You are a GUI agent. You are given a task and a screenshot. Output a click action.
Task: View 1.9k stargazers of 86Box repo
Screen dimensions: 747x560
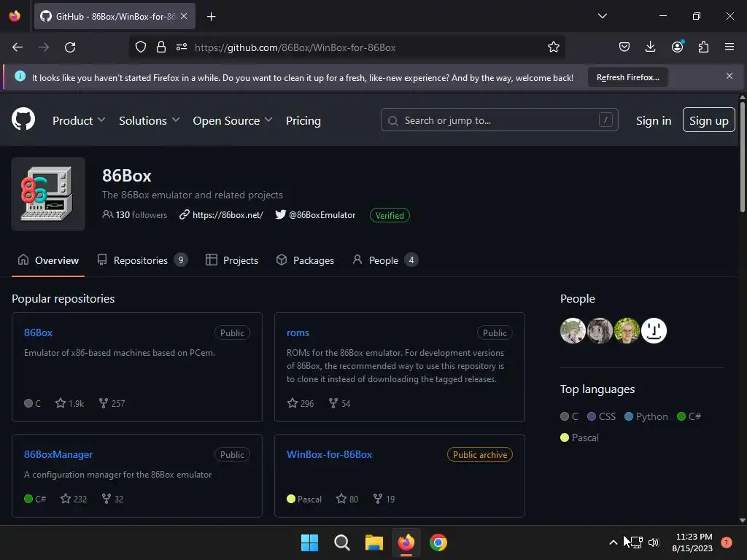tap(69, 403)
